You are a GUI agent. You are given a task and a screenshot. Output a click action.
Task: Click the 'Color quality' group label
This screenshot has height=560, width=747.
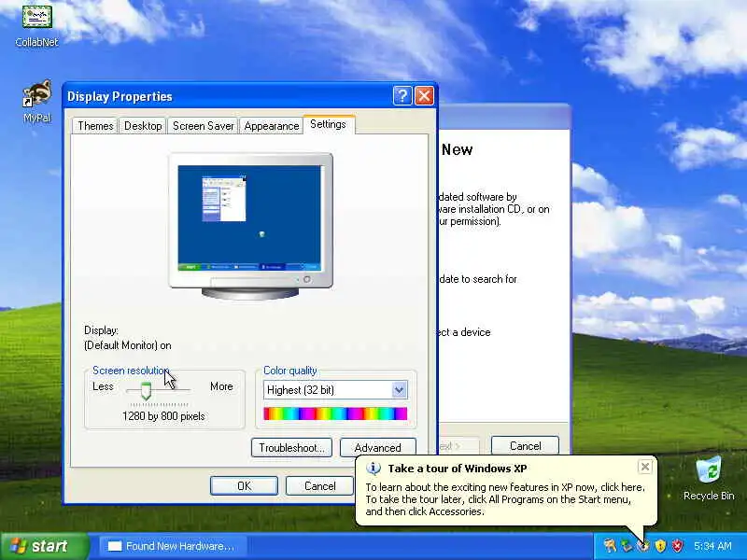click(290, 370)
